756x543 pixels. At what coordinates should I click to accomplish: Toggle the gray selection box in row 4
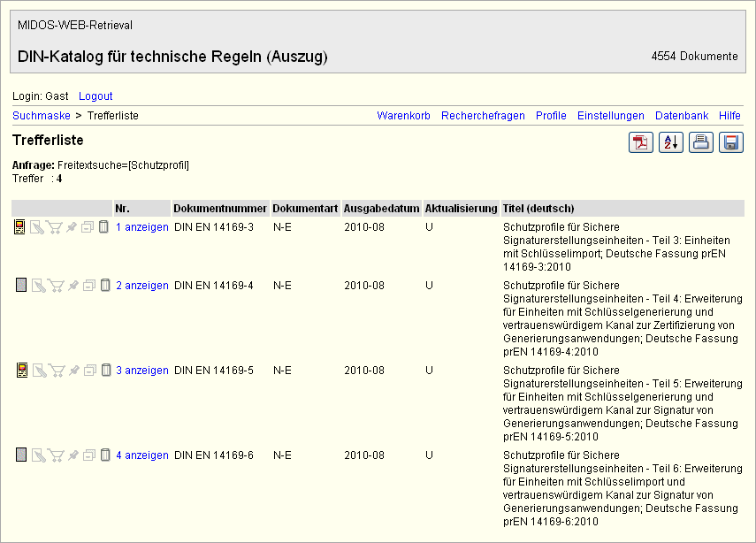[21, 455]
